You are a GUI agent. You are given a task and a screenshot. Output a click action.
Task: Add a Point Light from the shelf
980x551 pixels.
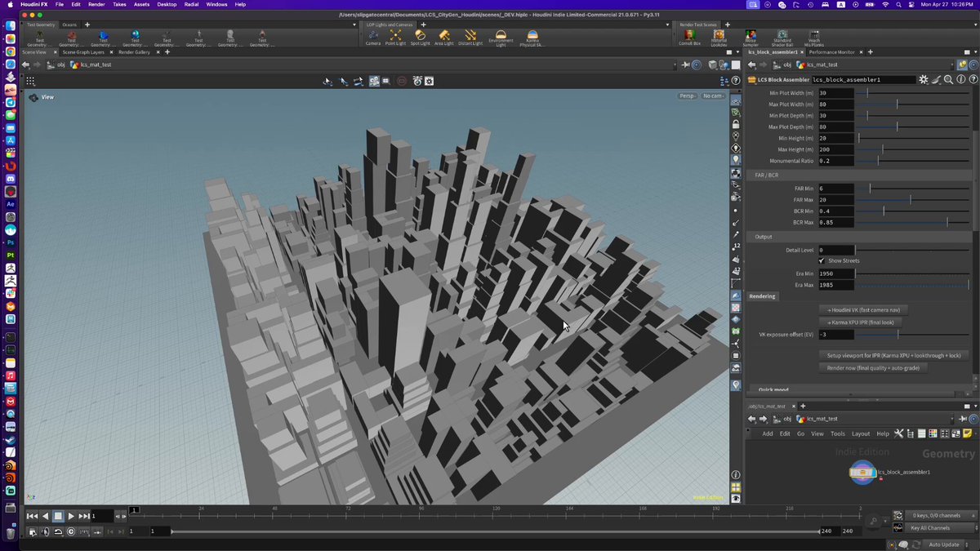pos(395,38)
